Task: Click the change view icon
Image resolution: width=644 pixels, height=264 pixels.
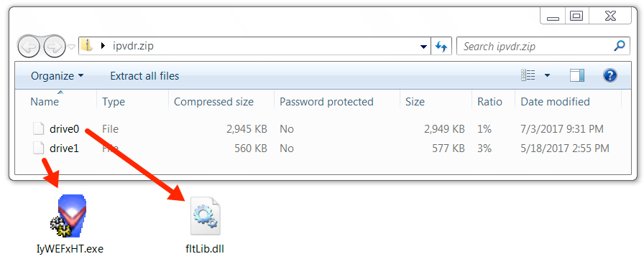Action: tap(528, 75)
